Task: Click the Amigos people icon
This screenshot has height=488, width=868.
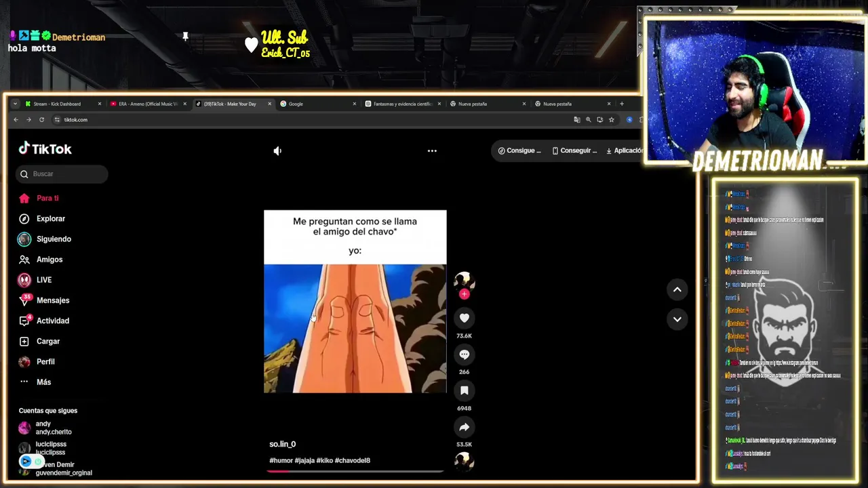Action: [x=24, y=260]
